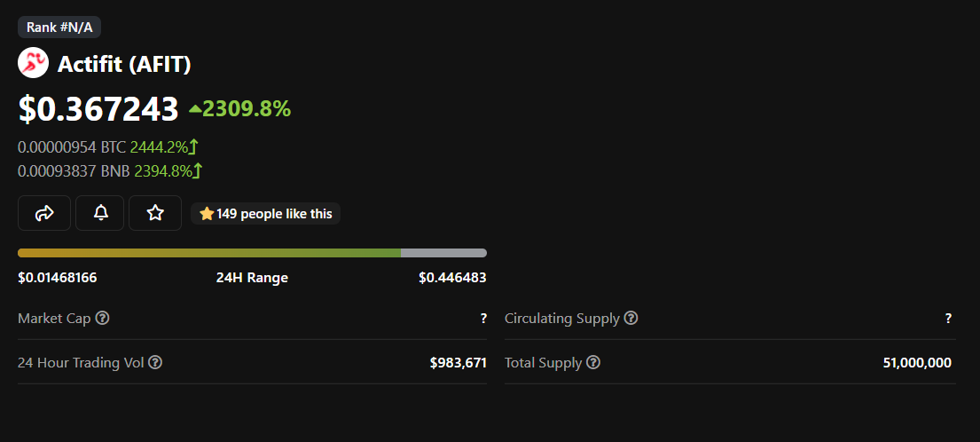Screen dimensions: 980x442
Task: Open price alert bell icon
Action: [x=100, y=213]
